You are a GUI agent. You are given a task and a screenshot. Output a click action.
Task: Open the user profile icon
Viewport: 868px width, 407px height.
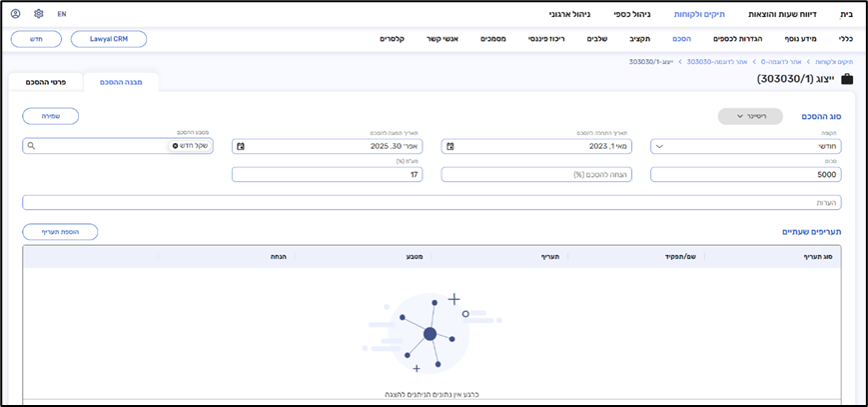click(x=15, y=14)
